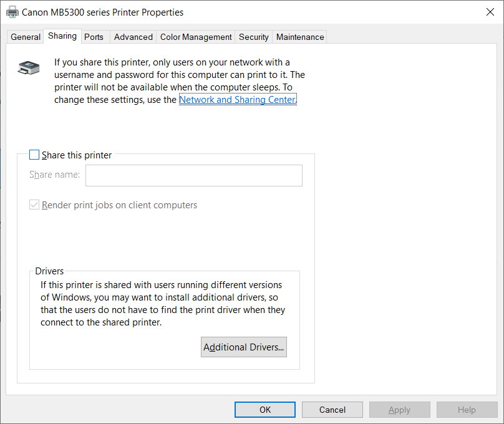Viewport: 504px width, 424px height.
Task: Open the Network and Sharing Center link
Action: (238, 100)
